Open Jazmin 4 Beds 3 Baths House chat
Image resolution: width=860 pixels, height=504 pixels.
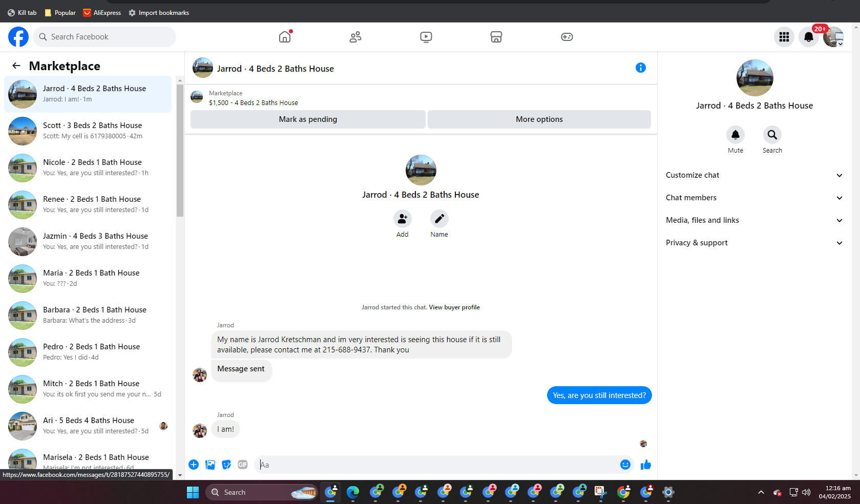88,242
